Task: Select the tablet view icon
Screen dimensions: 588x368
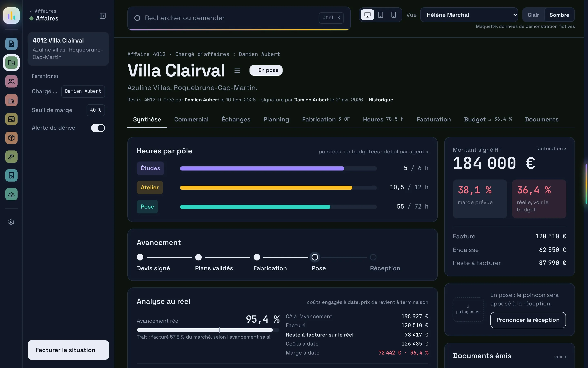Action: [x=381, y=15]
